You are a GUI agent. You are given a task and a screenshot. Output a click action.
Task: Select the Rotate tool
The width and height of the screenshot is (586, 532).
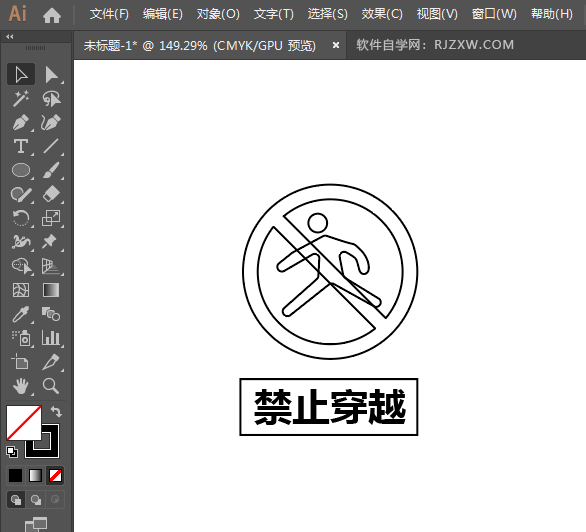pyautogui.click(x=21, y=218)
